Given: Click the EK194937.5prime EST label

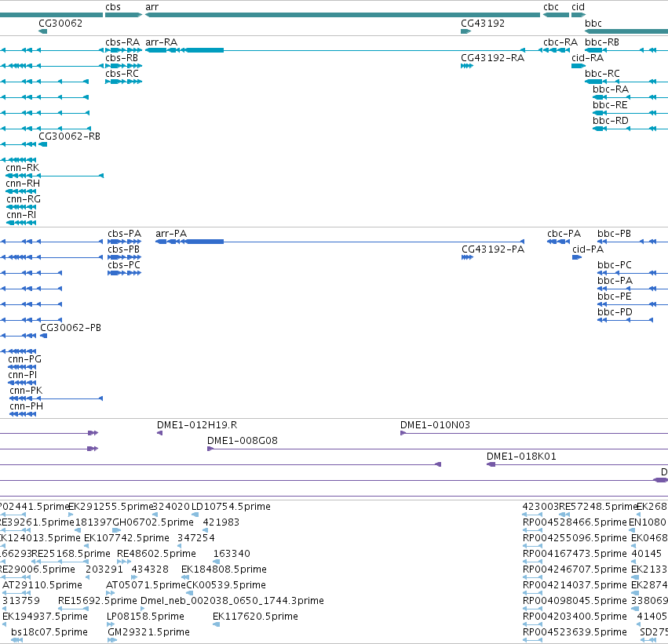Looking at the screenshot, I should coord(46,617).
